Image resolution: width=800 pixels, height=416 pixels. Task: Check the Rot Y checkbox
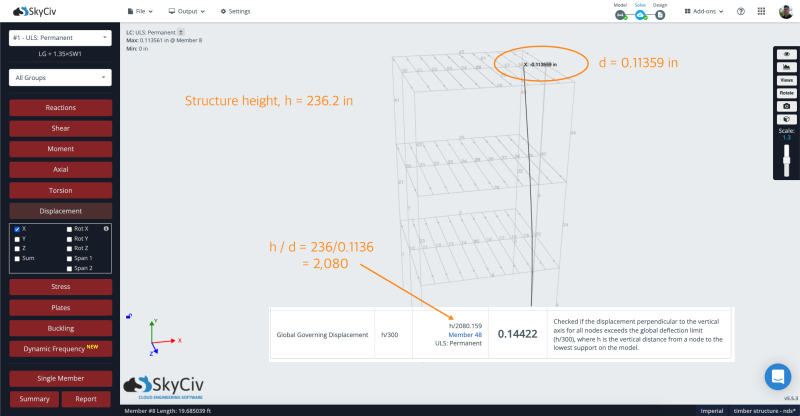[x=69, y=239]
